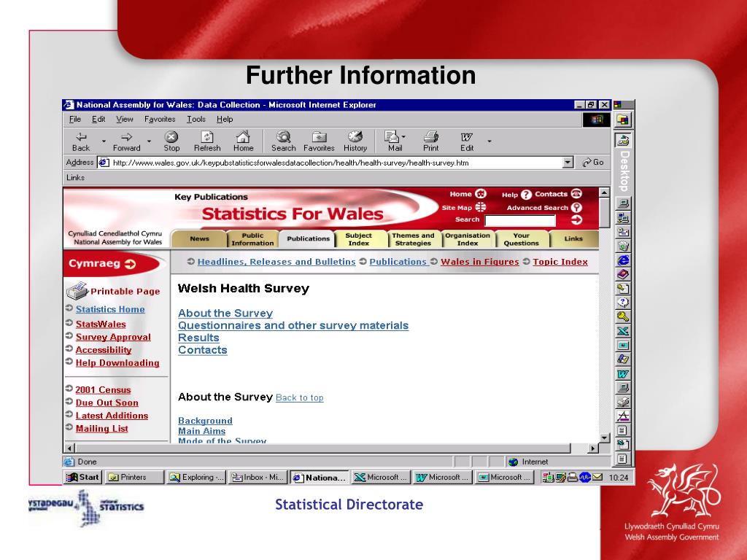Select the News tab
Viewport: 747px width, 560px height.
199,238
